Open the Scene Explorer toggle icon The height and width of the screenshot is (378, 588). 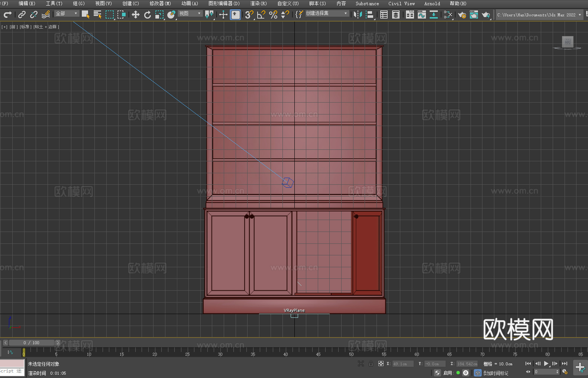[x=384, y=14]
